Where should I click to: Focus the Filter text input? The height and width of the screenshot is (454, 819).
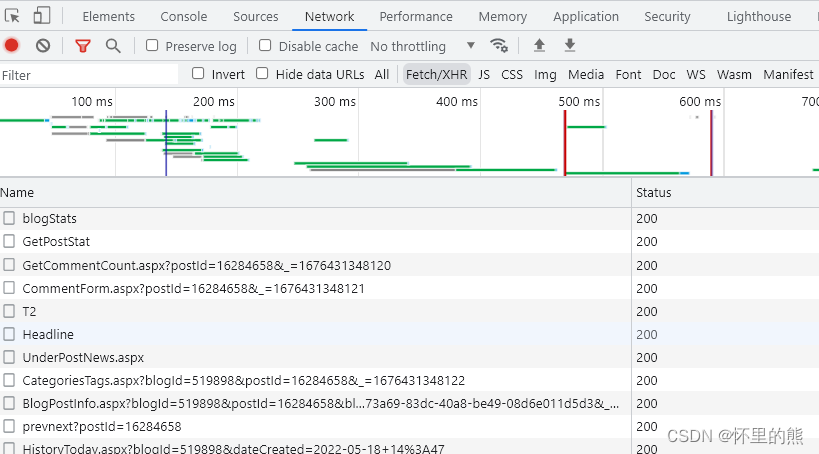point(89,75)
